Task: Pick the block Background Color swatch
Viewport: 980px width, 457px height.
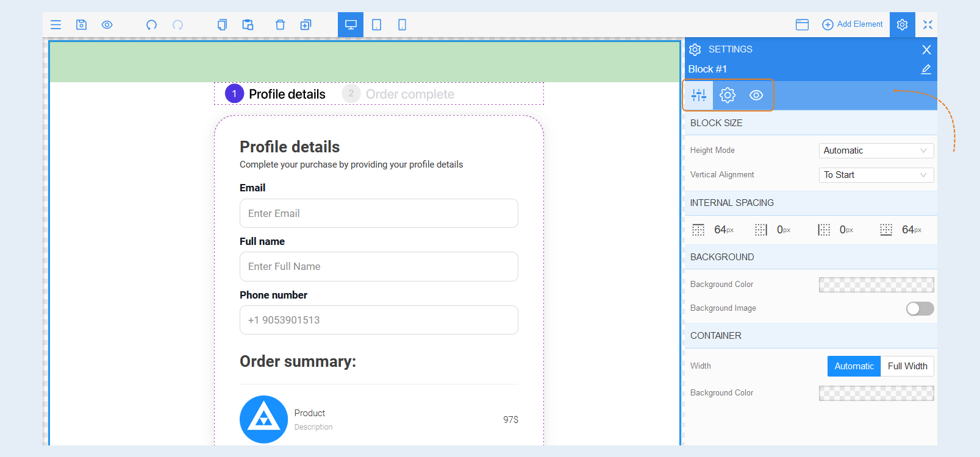Action: coord(876,285)
